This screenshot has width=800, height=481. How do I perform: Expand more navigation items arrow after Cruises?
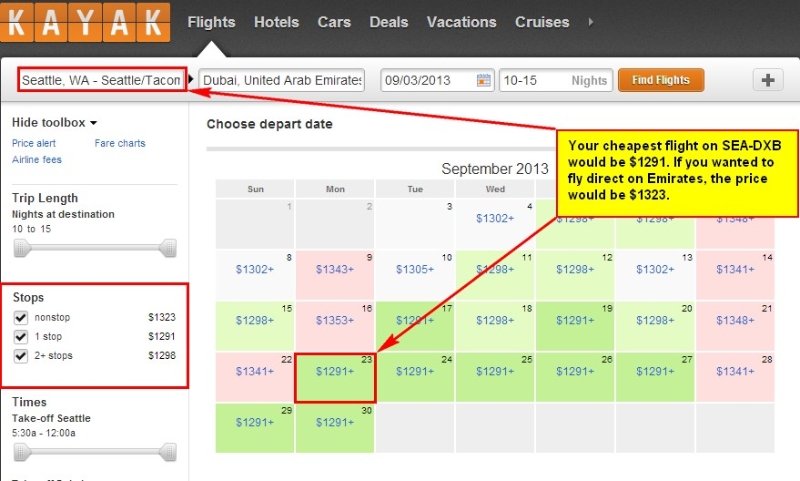click(x=591, y=22)
